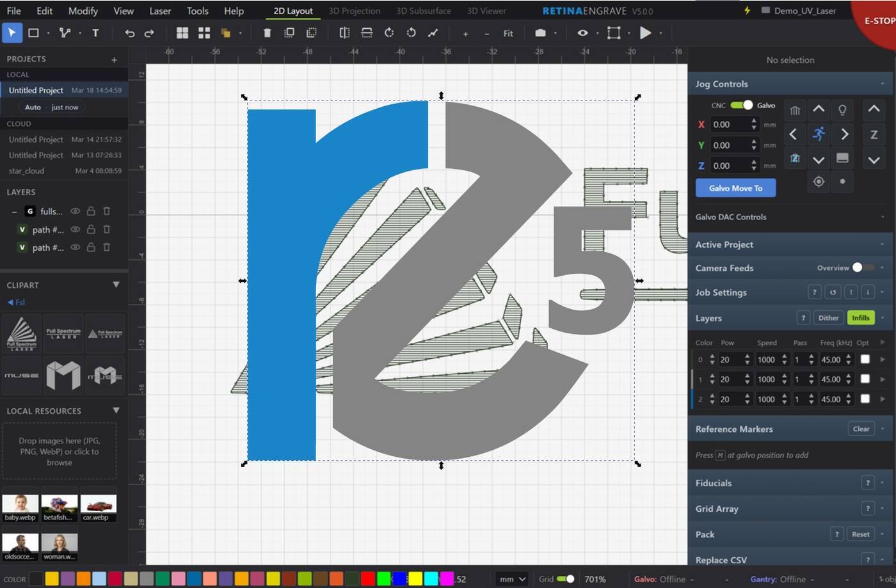
Task: Click the camera capture icon in toolbar
Action: click(540, 33)
